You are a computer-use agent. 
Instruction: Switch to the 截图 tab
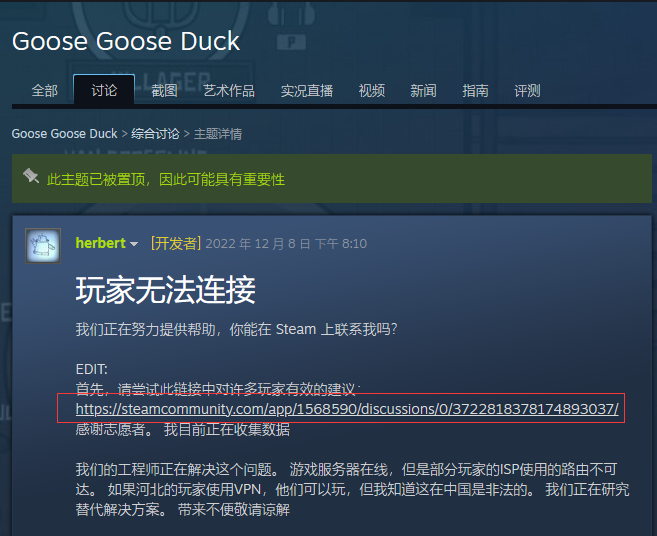pyautogui.click(x=164, y=91)
